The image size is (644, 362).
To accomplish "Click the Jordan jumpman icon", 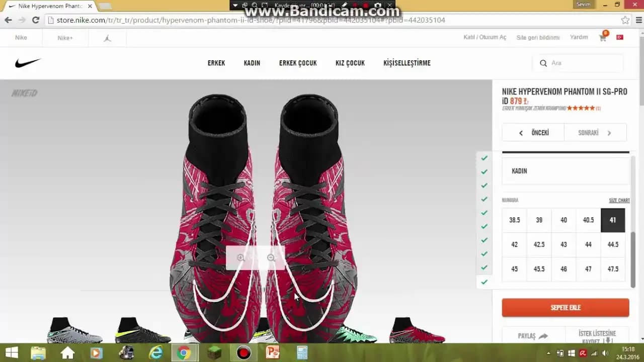I will click(107, 38).
